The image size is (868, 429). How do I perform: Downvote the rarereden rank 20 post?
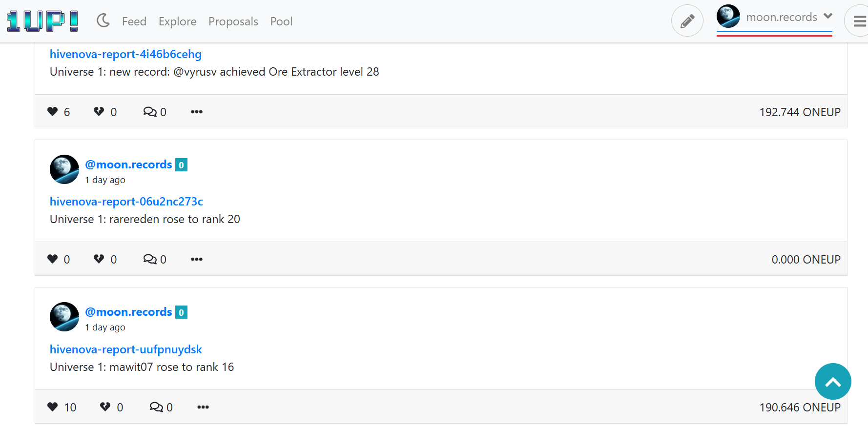(x=99, y=259)
